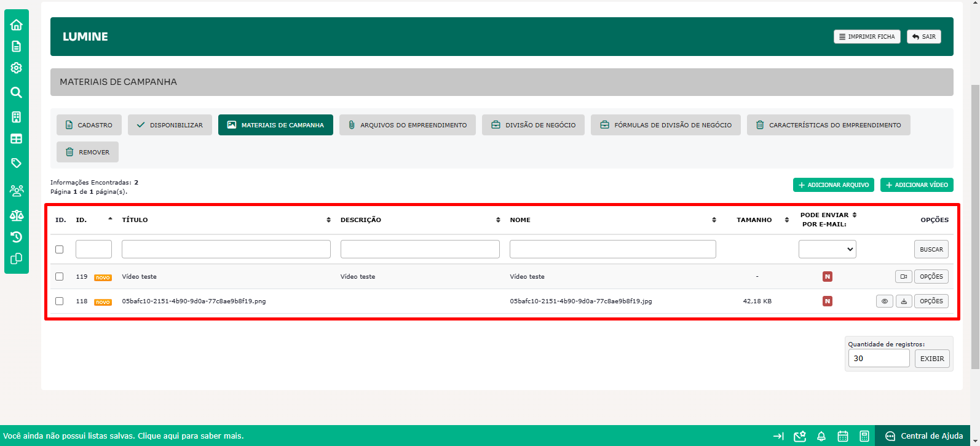The image size is (980, 446).
Task: Focus the Título filter input field
Action: [x=226, y=249]
